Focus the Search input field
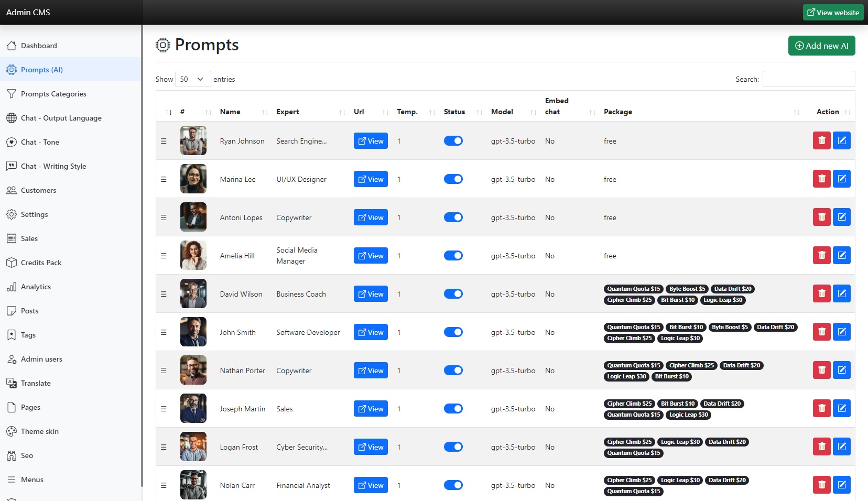The width and height of the screenshot is (868, 501). point(808,79)
